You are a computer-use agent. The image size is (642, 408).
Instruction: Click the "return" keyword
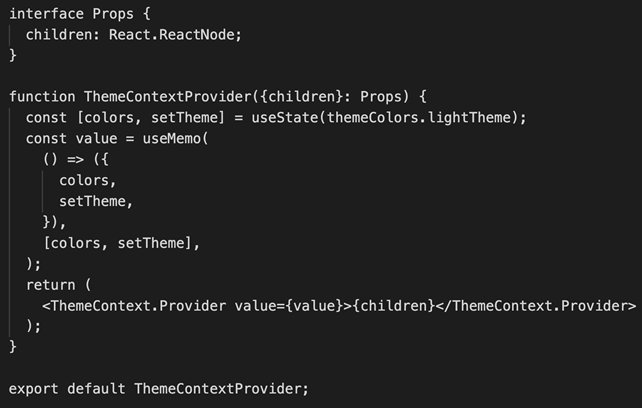[x=50, y=284]
